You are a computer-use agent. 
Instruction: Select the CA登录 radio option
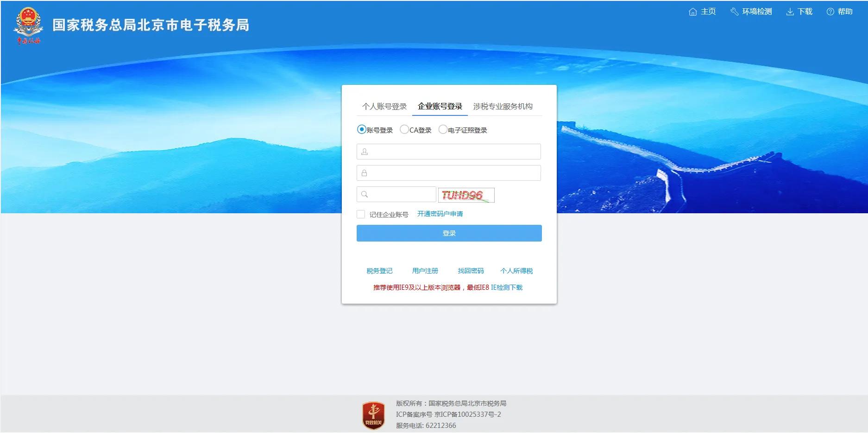(x=404, y=130)
